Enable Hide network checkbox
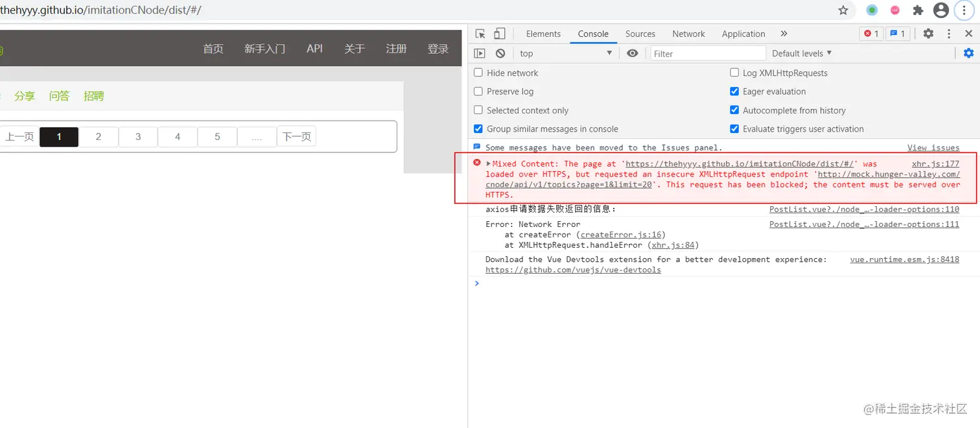The image size is (980, 428). [x=478, y=73]
